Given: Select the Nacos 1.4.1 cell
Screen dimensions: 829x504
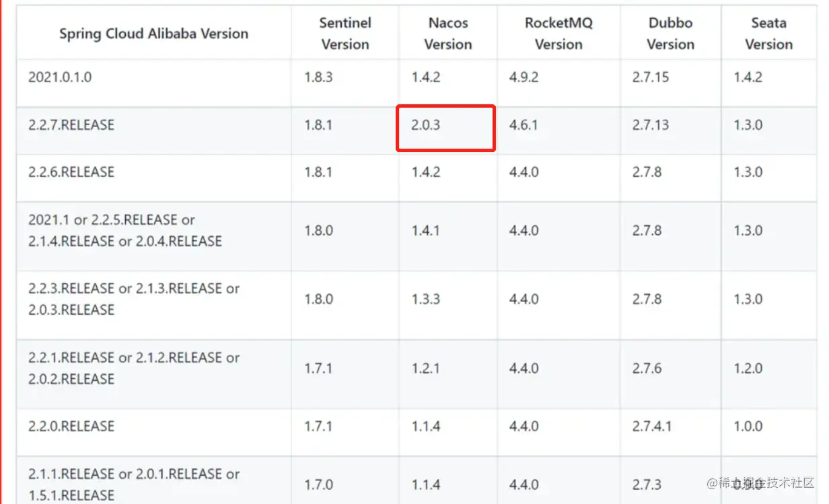Looking at the screenshot, I should pos(448,236).
